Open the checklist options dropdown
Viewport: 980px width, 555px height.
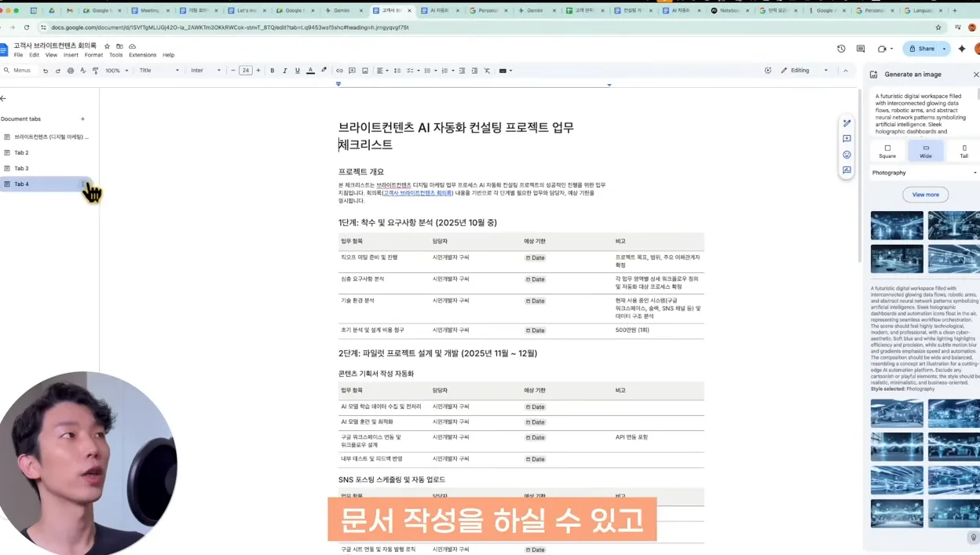point(413,71)
